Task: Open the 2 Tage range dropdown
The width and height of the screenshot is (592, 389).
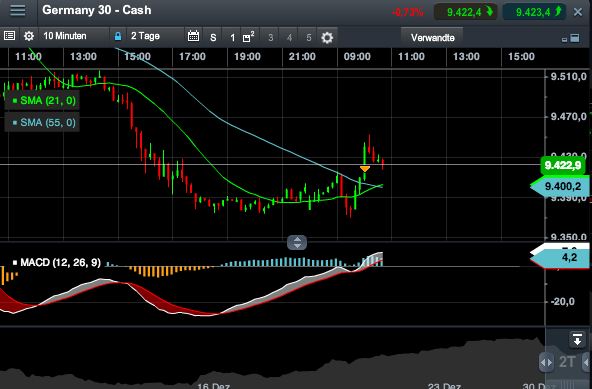Action: click(155, 36)
